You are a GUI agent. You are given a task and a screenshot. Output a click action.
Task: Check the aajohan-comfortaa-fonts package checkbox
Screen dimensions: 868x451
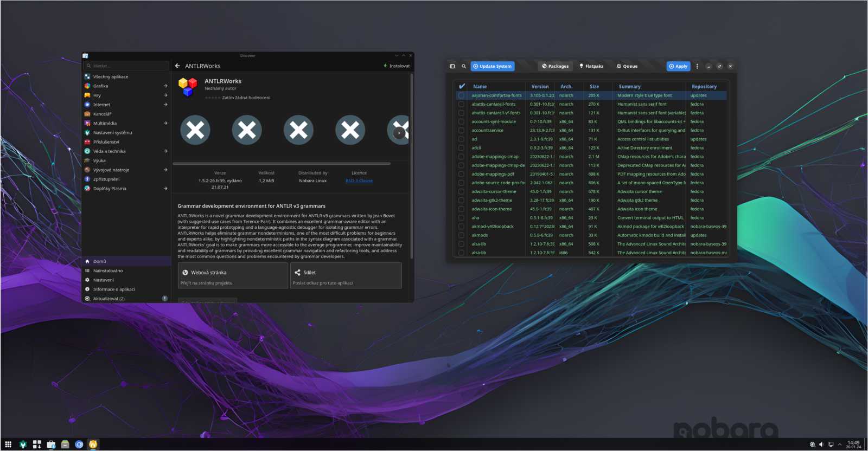(461, 95)
